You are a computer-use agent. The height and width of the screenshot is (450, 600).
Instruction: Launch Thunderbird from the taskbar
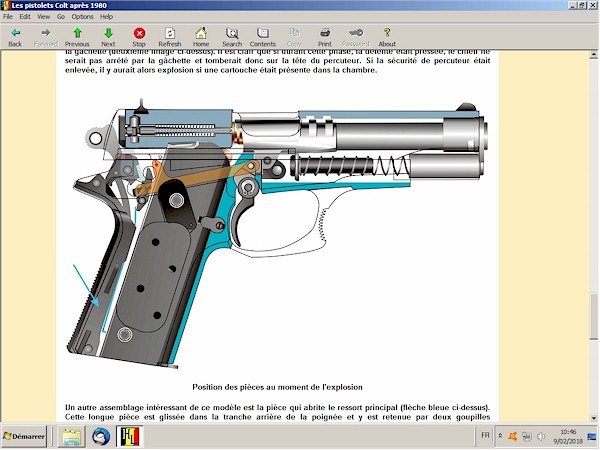tap(101, 438)
